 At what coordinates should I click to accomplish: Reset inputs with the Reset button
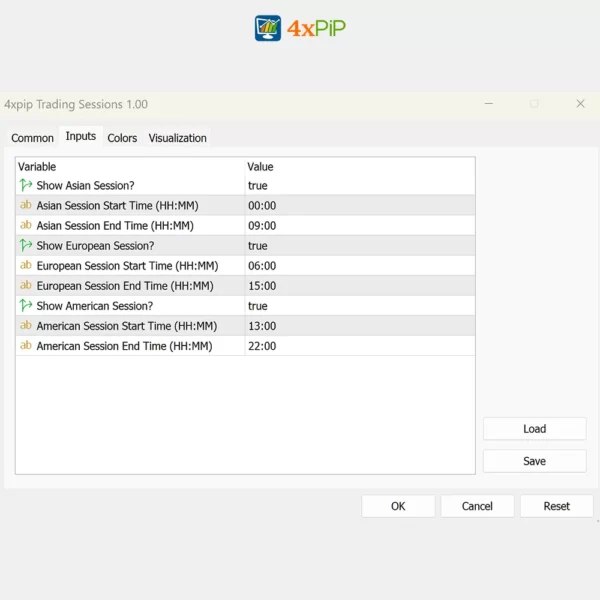click(556, 506)
